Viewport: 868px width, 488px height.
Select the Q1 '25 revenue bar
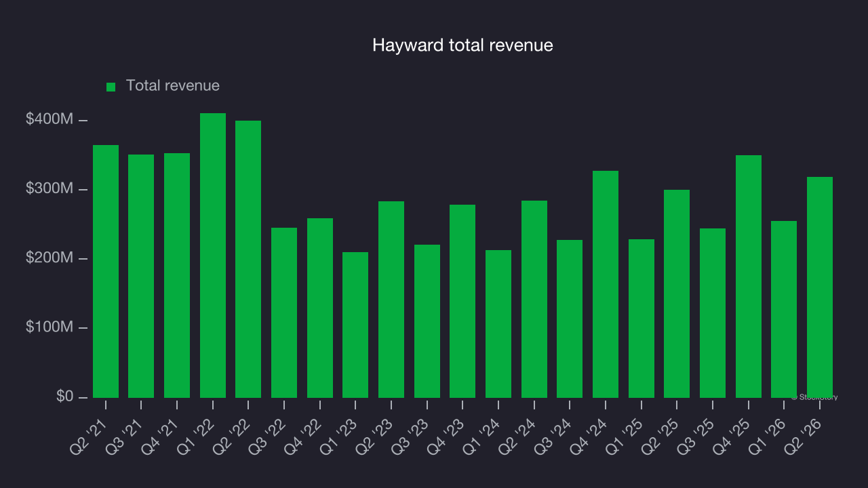point(642,319)
